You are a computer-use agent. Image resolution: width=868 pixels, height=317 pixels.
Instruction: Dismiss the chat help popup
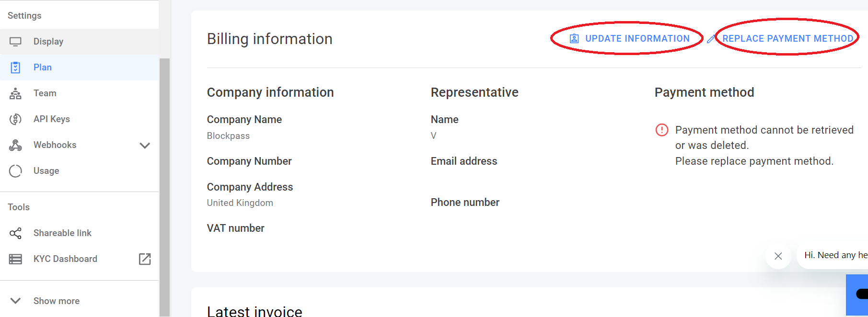(x=778, y=256)
